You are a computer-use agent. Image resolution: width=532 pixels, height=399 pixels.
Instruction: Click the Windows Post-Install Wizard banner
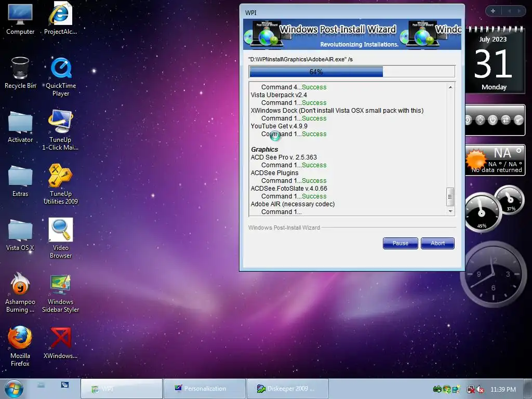point(352,34)
